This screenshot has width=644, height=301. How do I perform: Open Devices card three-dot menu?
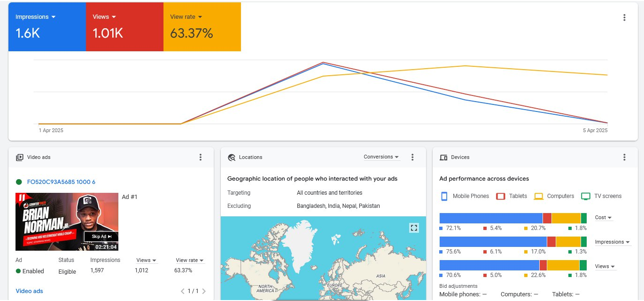pyautogui.click(x=624, y=157)
